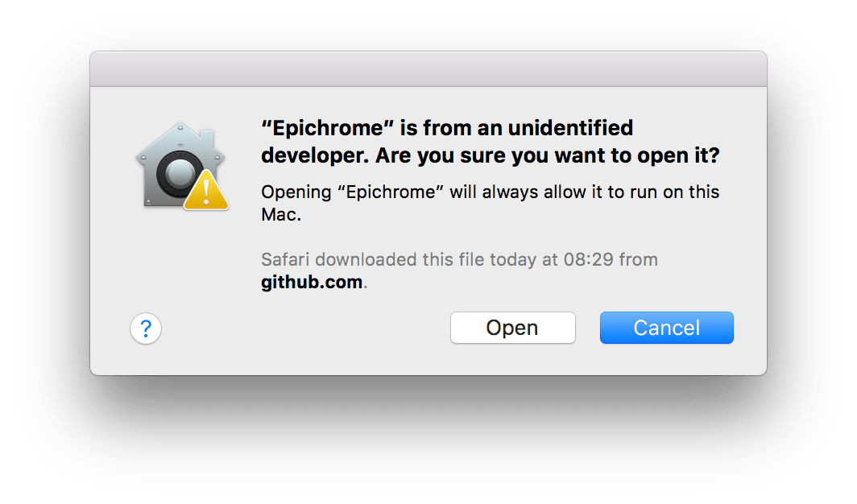
Task: Click the dialog's gray title bar
Action: point(428,68)
